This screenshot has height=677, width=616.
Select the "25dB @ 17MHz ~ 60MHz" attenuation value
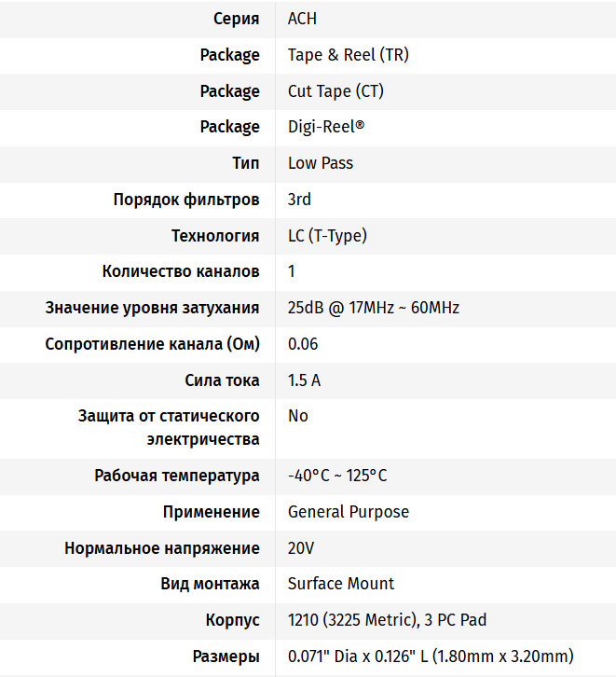tap(374, 308)
